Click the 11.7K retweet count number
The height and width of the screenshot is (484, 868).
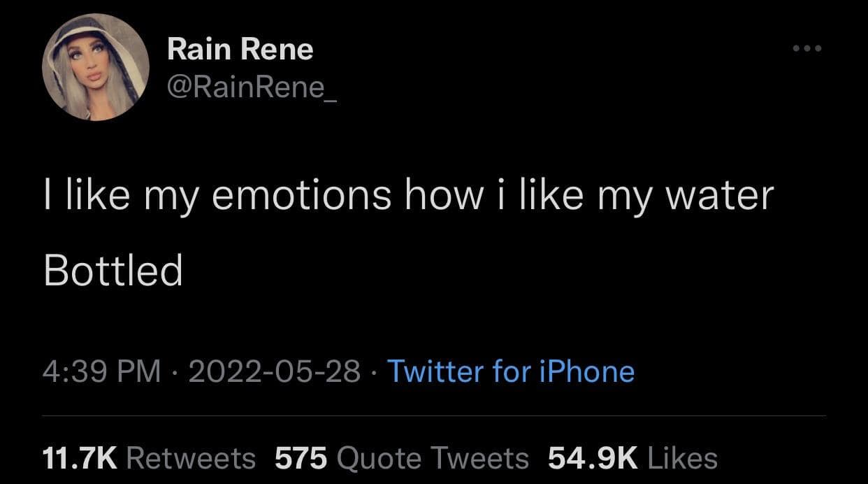tap(81, 458)
